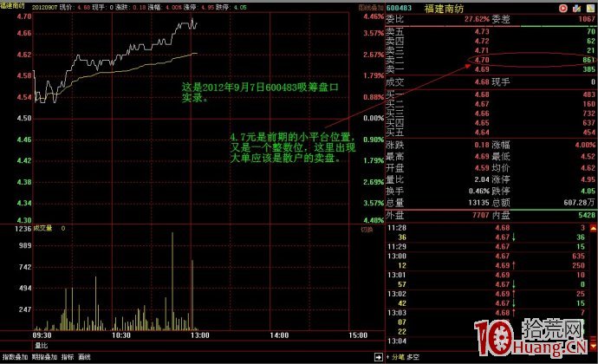Image resolution: width=598 pixels, height=364 pixels.
Task: Click the 4.62 label on price axis
Action: (x=24, y=55)
